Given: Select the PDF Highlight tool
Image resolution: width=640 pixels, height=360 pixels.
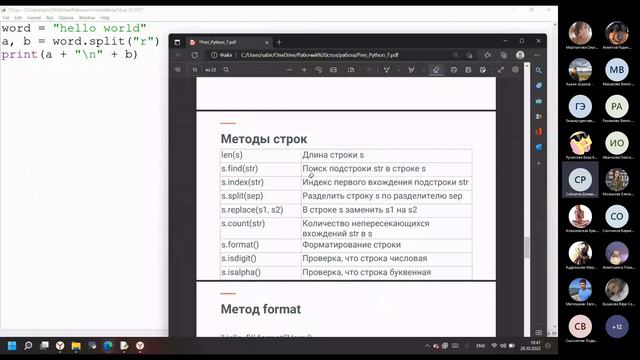Looking at the screenshot, I should click(411, 70).
